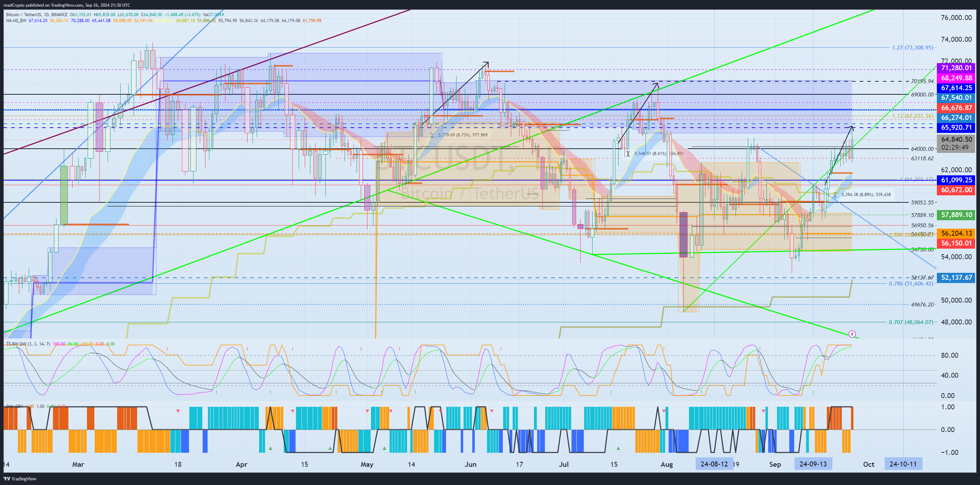The image size is (980, 485).
Task: Click the purple 71,280.01 price tag
Action: point(956,68)
